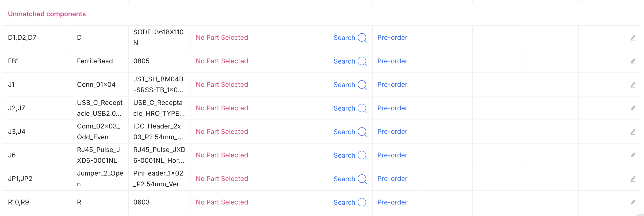Click the edit pencil for J3,J4 row
The width and height of the screenshot is (644, 216).
point(632,132)
